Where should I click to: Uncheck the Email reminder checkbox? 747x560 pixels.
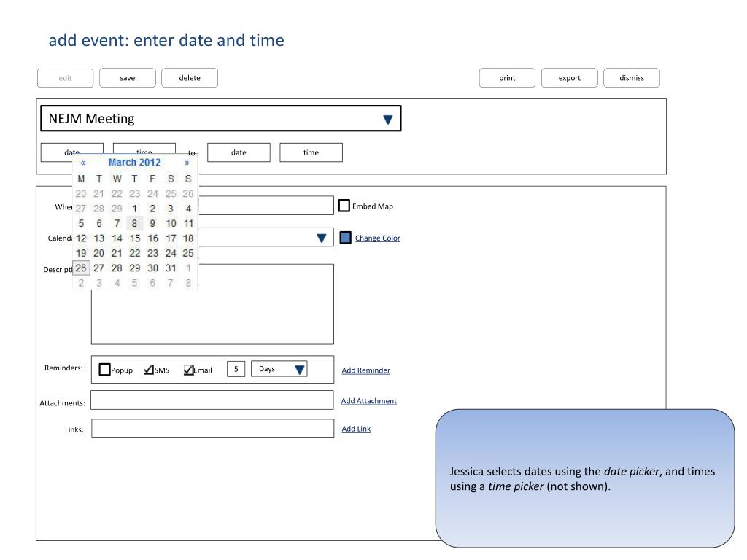tap(189, 370)
